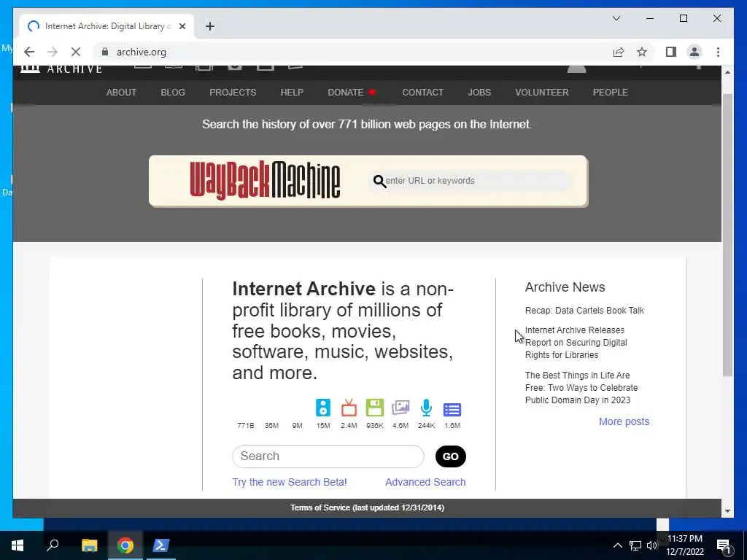Viewport: 747px width, 560px height.
Task: Open 'Internet Archive Releases Report' news post
Action: coord(576,343)
